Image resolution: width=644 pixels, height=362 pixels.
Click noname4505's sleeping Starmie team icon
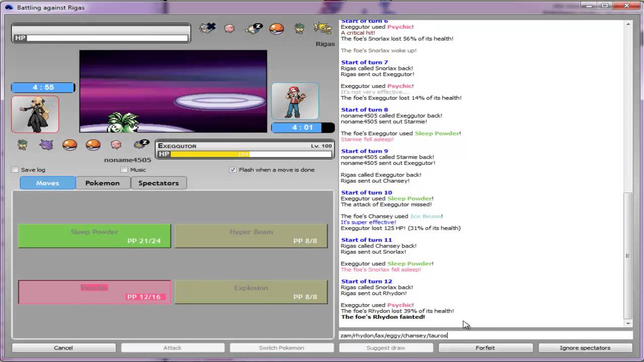pyautogui.click(x=141, y=145)
